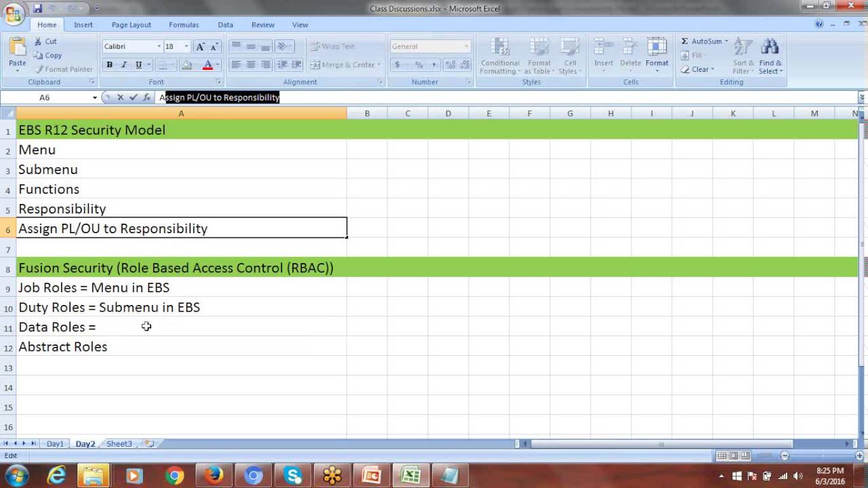
Task: Open Skype from the taskbar
Action: pyautogui.click(x=293, y=476)
